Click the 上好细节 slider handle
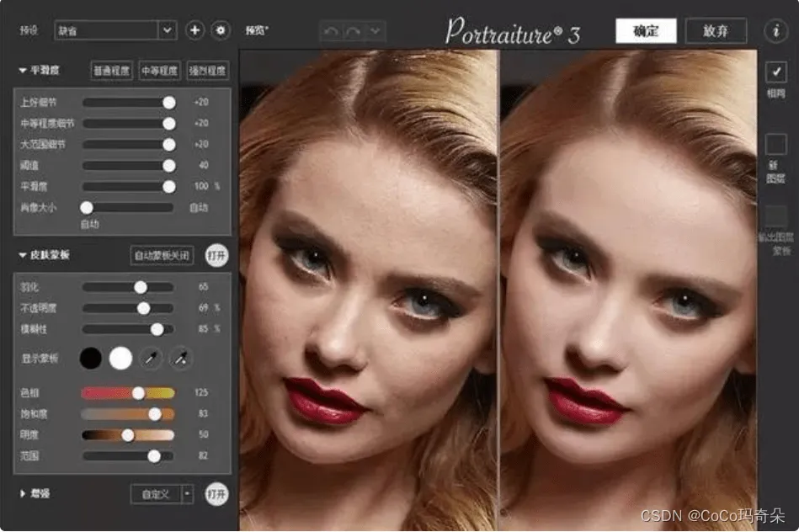Screen dimensions: 799x532 tap(169, 103)
